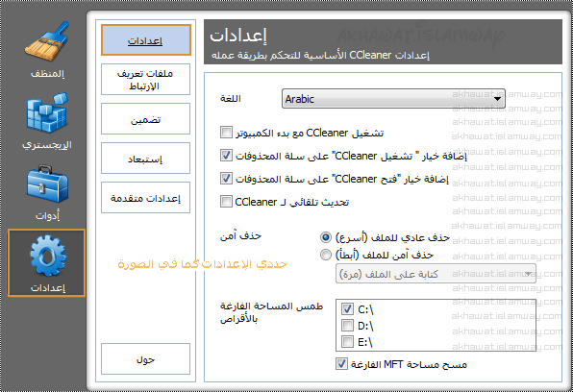Switch to إستبعاد exclude tab
The width and height of the screenshot is (573, 392).
coord(146,159)
